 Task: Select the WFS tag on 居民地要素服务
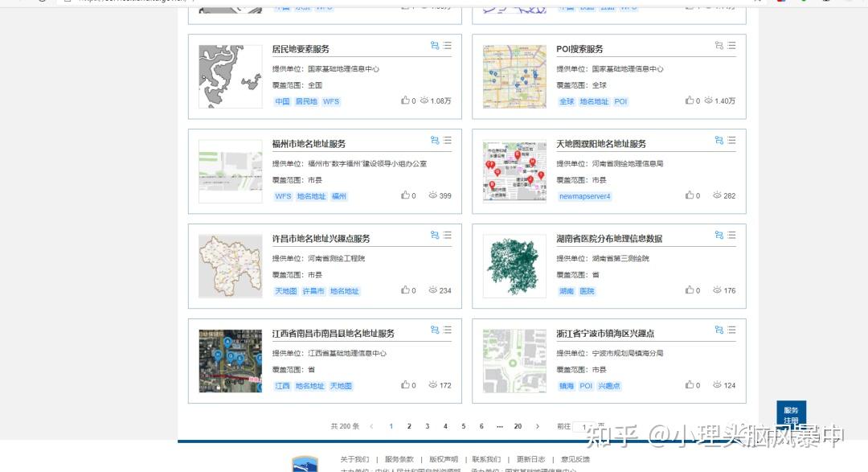click(330, 101)
